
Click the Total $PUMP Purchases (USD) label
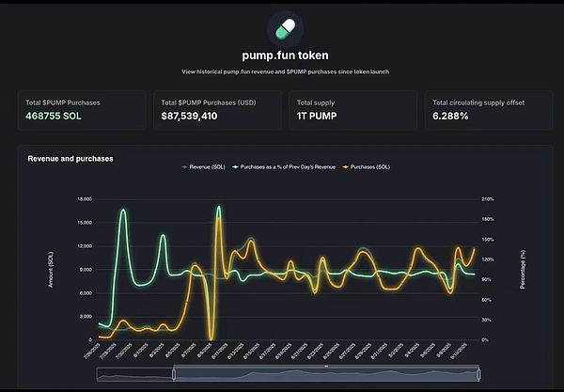[x=209, y=102]
